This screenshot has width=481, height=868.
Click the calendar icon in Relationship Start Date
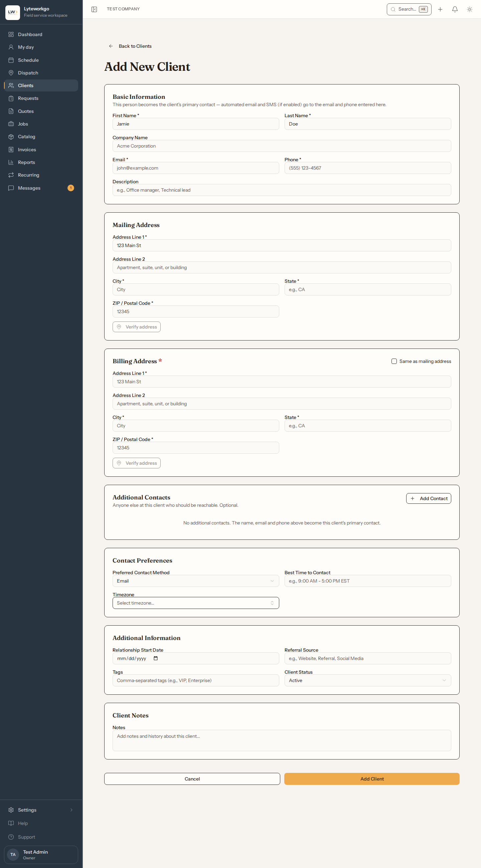click(156, 658)
